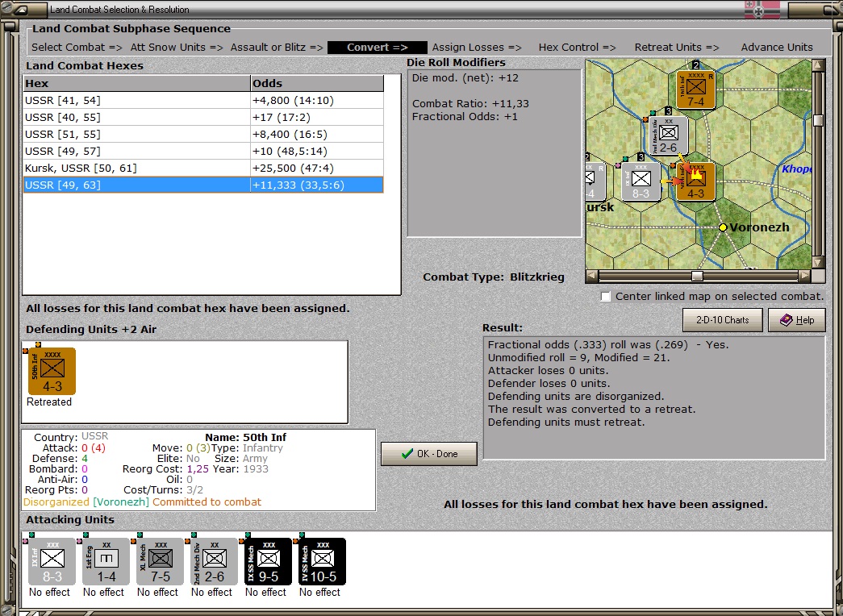This screenshot has width=843, height=616.
Task: Click 'The result was converted to a retreat.'
Action: 591,409
